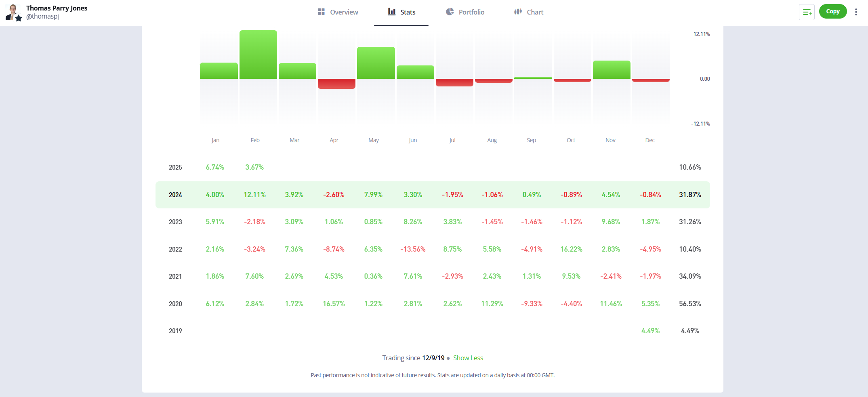Viewport: 868px width, 397px height.
Task: Collapse the table with Show Less
Action: [x=468, y=358]
